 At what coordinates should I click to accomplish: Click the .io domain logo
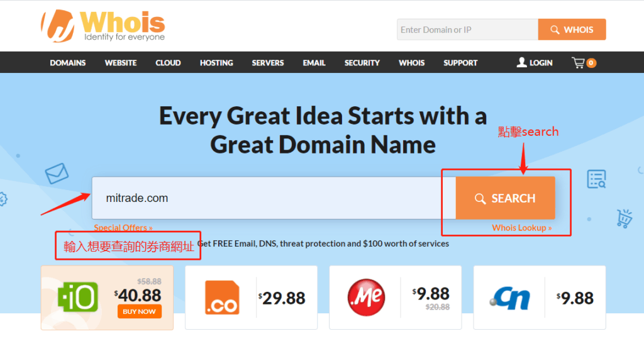[78, 297]
